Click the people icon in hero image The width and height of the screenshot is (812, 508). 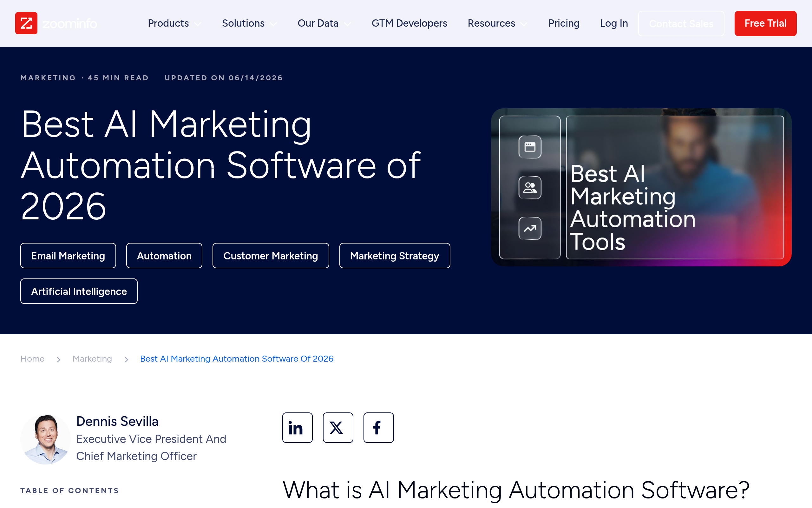pyautogui.click(x=530, y=187)
